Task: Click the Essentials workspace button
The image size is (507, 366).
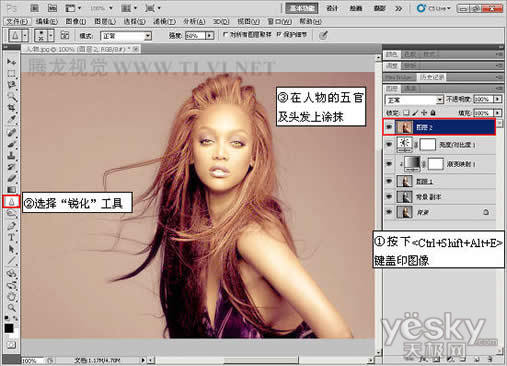Action: pyautogui.click(x=302, y=8)
